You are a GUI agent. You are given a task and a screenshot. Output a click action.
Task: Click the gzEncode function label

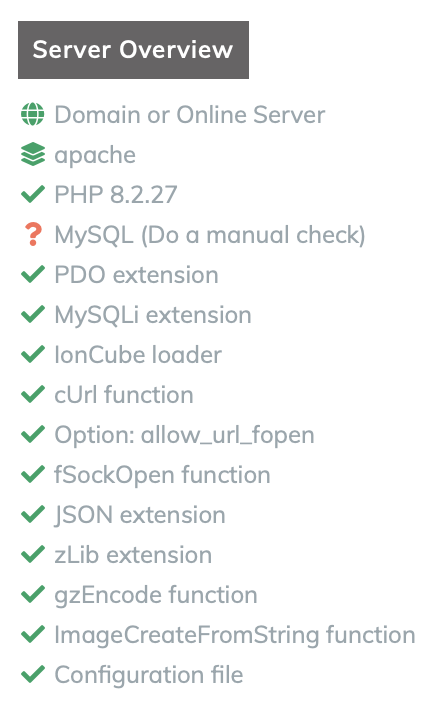click(x=156, y=595)
